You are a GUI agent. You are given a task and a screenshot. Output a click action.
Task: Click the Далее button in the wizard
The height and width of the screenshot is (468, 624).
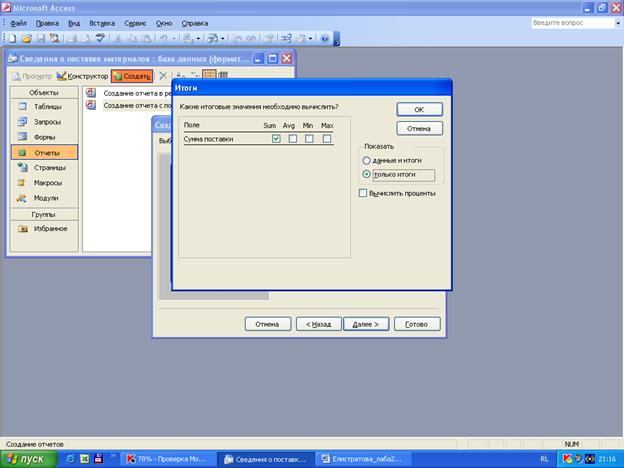[x=365, y=324]
